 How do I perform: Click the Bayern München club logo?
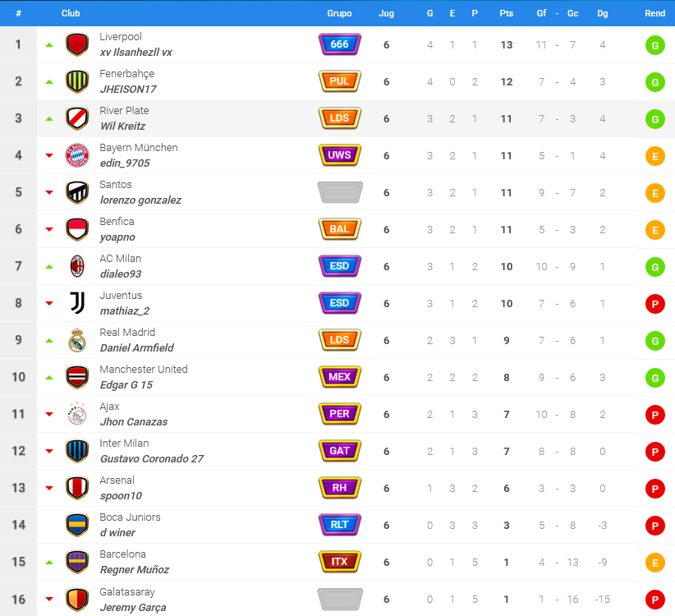tap(77, 155)
